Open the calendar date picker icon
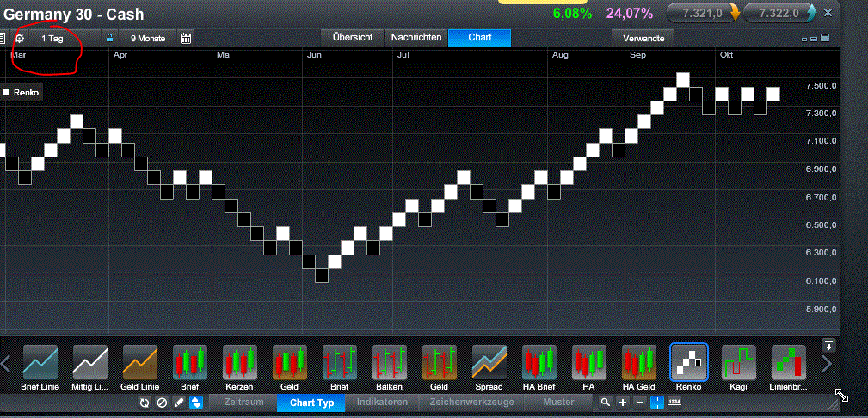This screenshot has height=418, width=868. [x=186, y=38]
